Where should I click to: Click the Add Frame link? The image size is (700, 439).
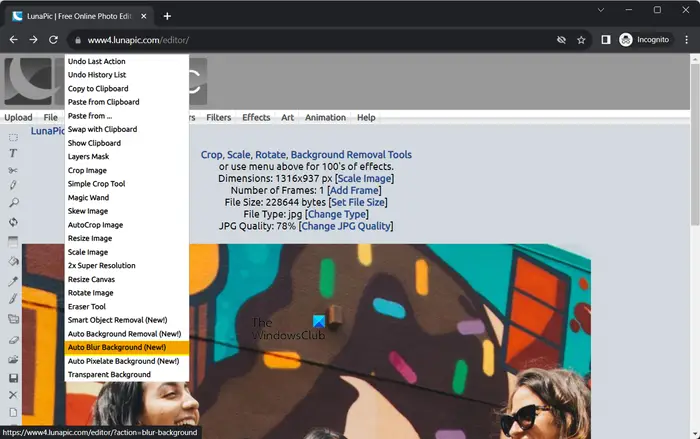click(354, 190)
